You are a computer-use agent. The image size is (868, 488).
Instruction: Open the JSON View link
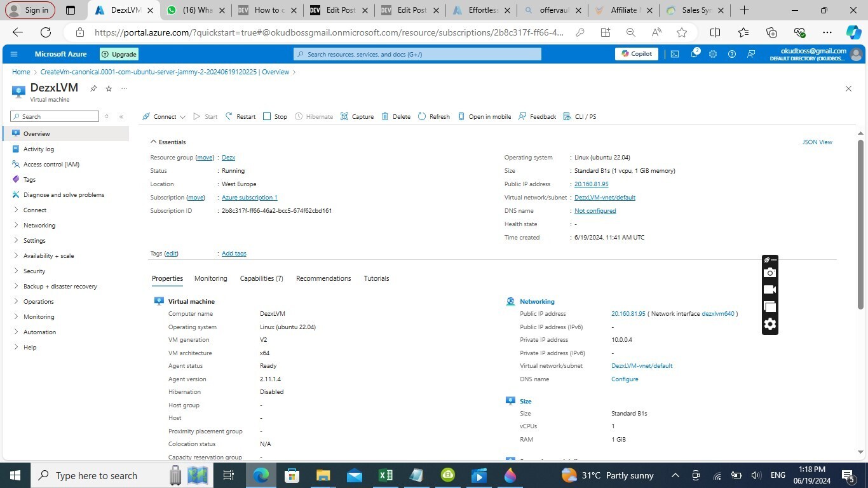tap(817, 142)
